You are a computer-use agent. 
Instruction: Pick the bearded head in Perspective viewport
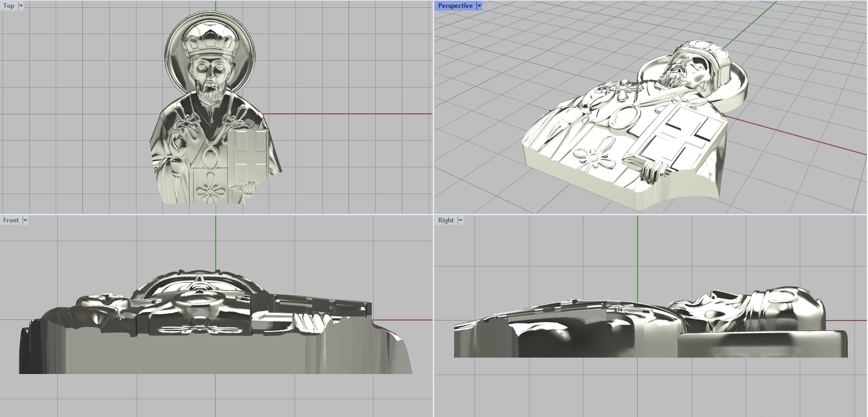pyautogui.click(x=686, y=68)
